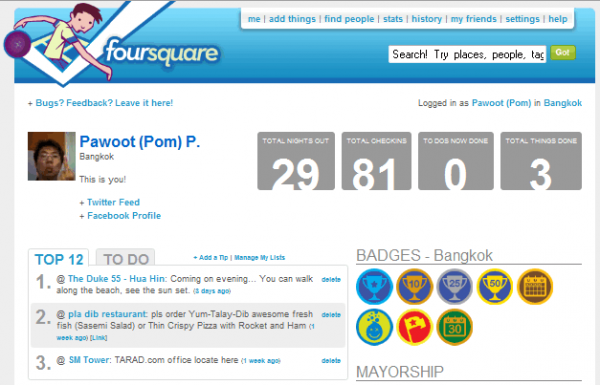Delete the SM Tower tip
This screenshot has width=600, height=385.
(x=331, y=361)
